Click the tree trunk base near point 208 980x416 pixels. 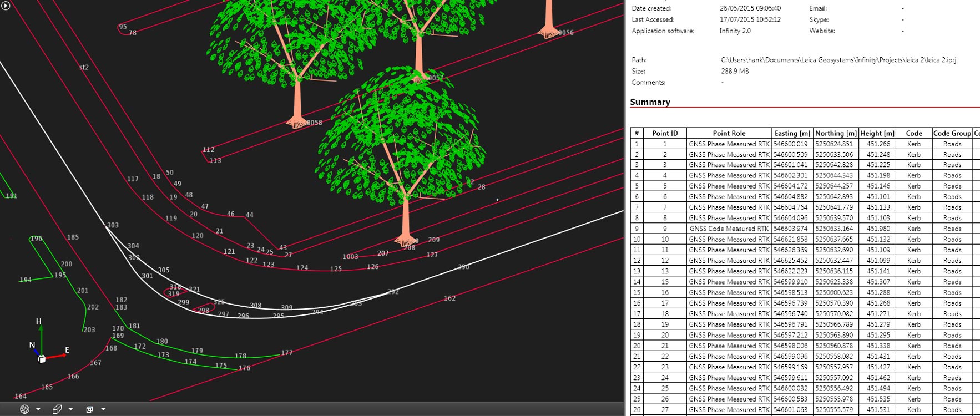point(405,240)
